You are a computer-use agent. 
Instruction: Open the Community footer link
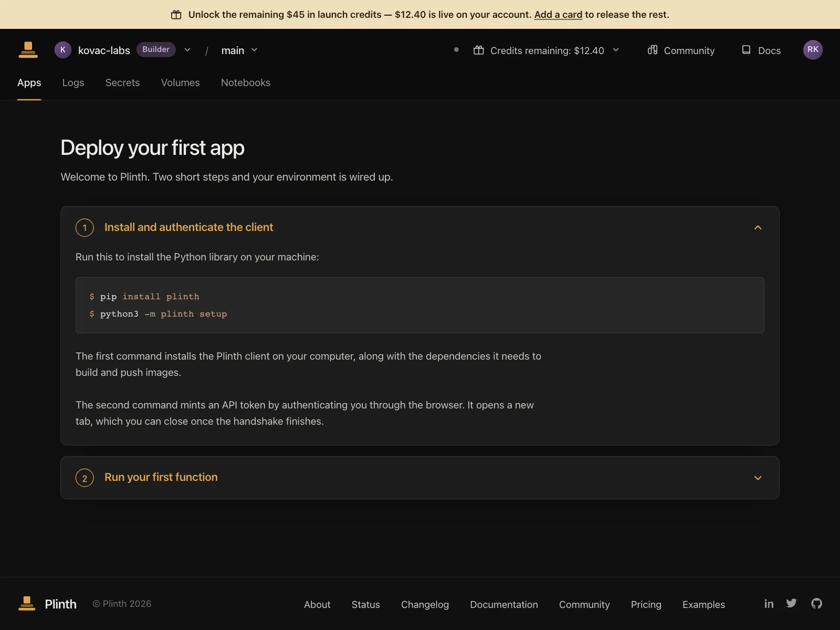point(584,604)
